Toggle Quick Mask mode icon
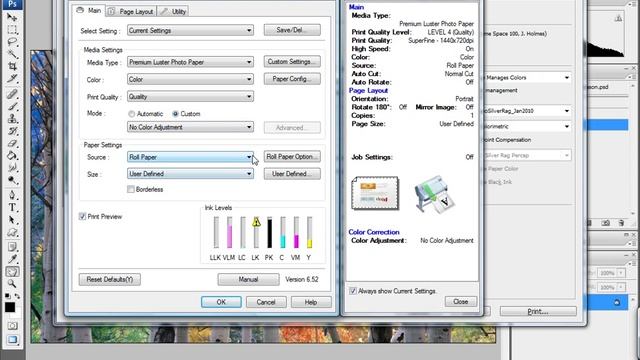 coord(12,326)
